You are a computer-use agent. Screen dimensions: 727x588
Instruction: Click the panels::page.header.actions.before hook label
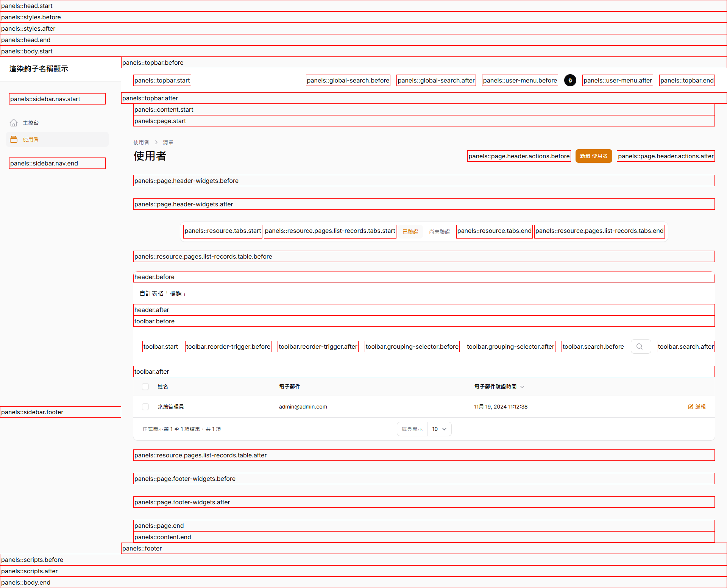pos(519,156)
